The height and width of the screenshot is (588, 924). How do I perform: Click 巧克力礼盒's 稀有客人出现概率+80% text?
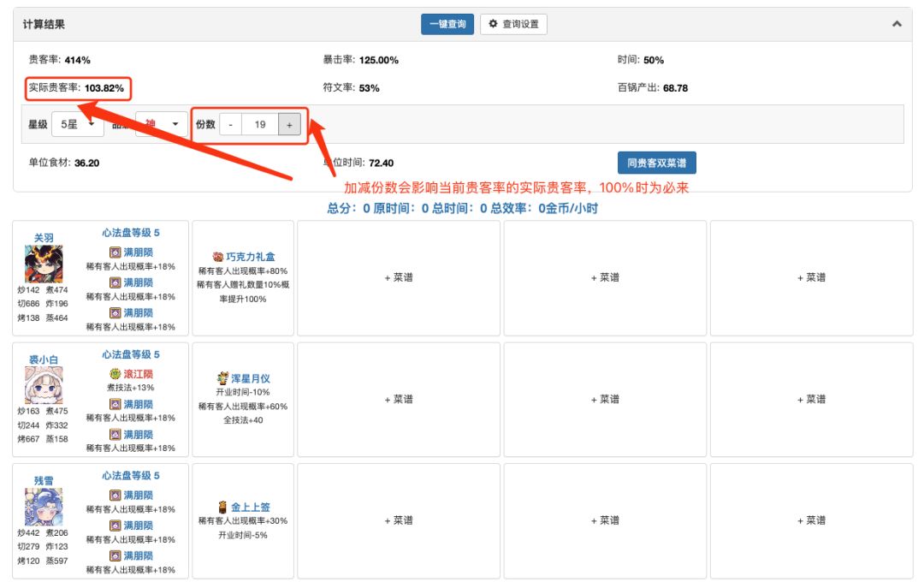click(243, 270)
